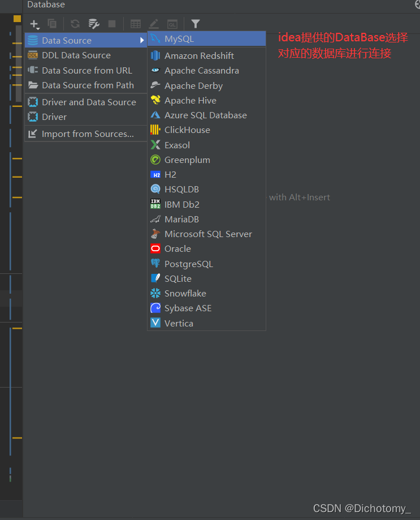Choose DDL Data Source menu item
This screenshot has width=420, height=520.
[x=86, y=55]
